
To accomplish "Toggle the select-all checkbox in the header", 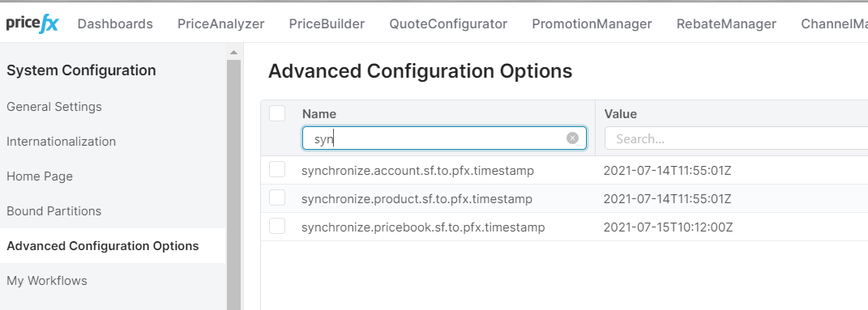I will tap(277, 114).
